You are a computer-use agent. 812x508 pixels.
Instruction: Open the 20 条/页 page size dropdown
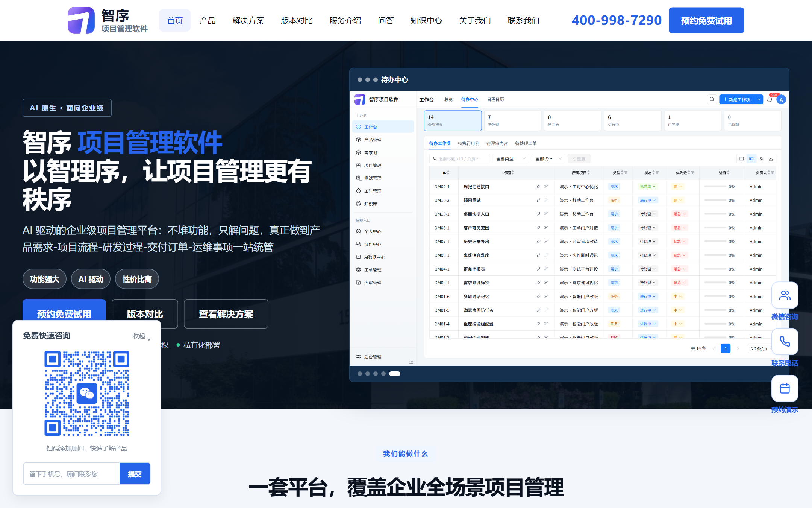(761, 348)
